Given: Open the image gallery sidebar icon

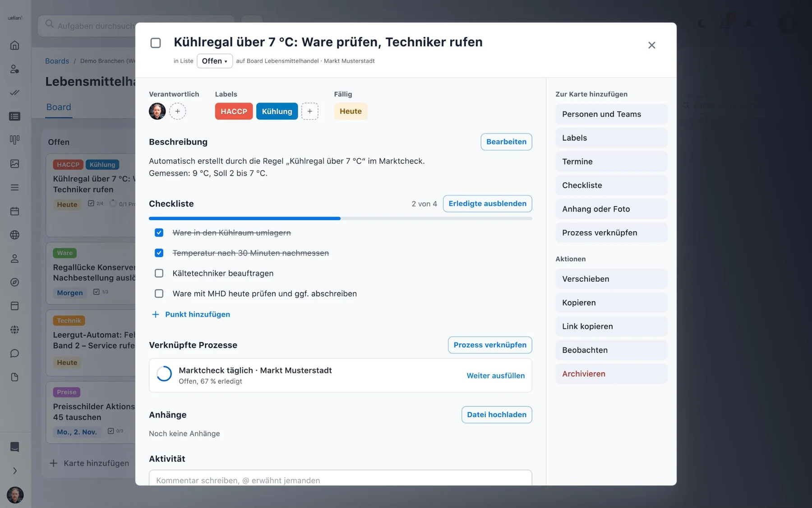Looking at the screenshot, I should [15, 163].
